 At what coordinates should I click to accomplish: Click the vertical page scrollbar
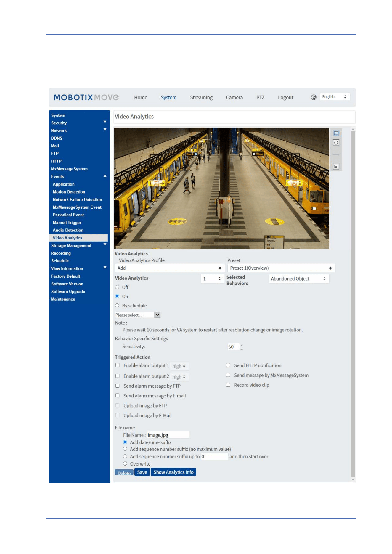click(x=353, y=304)
